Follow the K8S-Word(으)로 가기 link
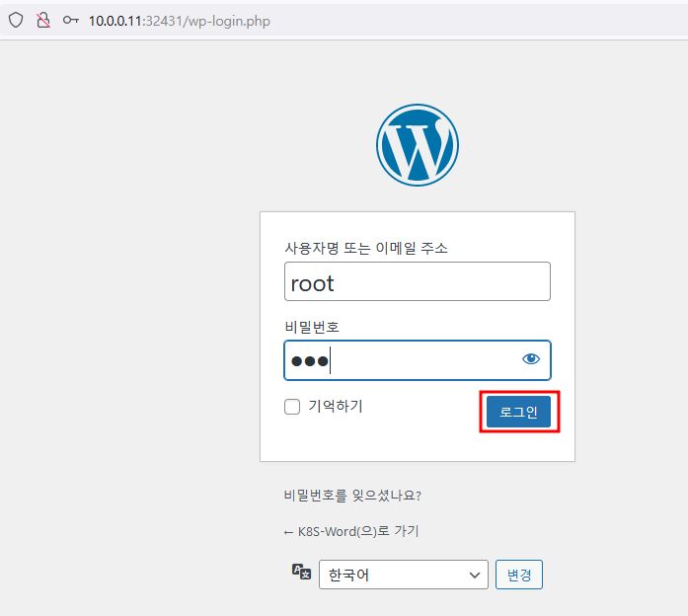 click(352, 532)
